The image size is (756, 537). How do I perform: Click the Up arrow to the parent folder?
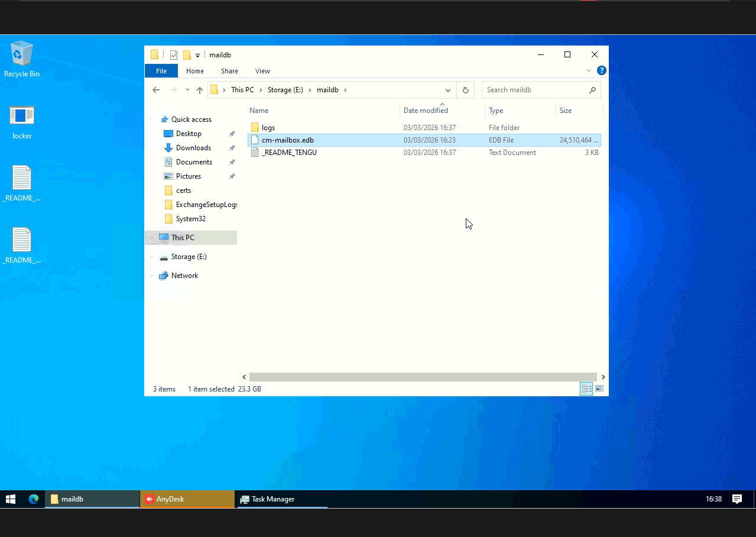click(200, 90)
